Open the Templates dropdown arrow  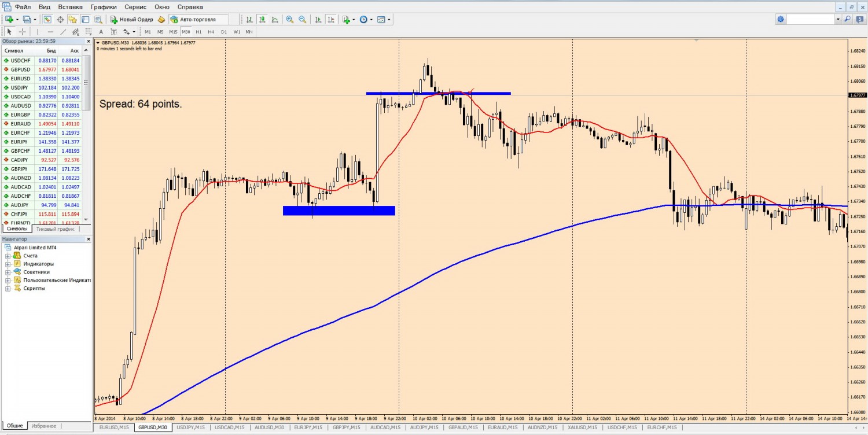click(x=389, y=19)
